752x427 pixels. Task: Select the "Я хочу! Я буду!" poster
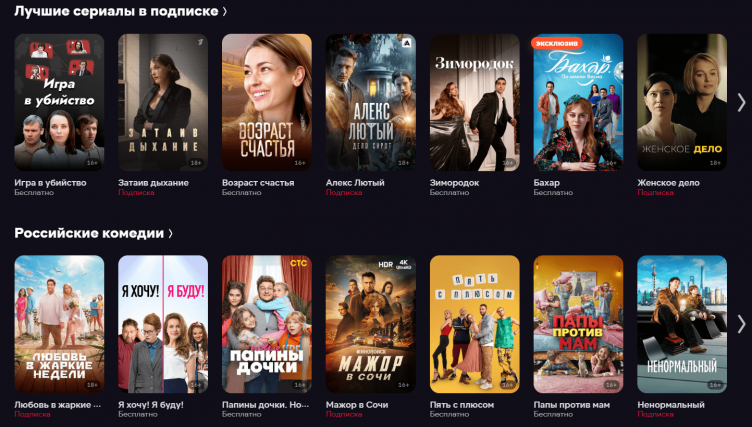(x=163, y=324)
